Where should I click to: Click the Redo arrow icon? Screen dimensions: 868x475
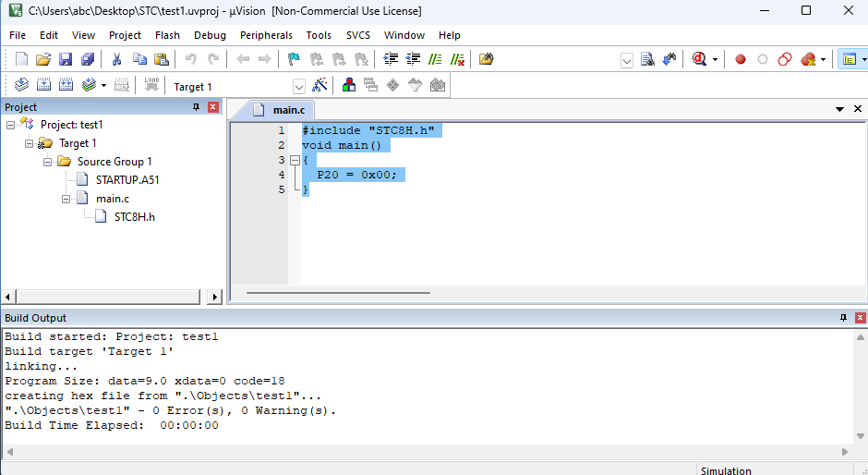click(213, 59)
